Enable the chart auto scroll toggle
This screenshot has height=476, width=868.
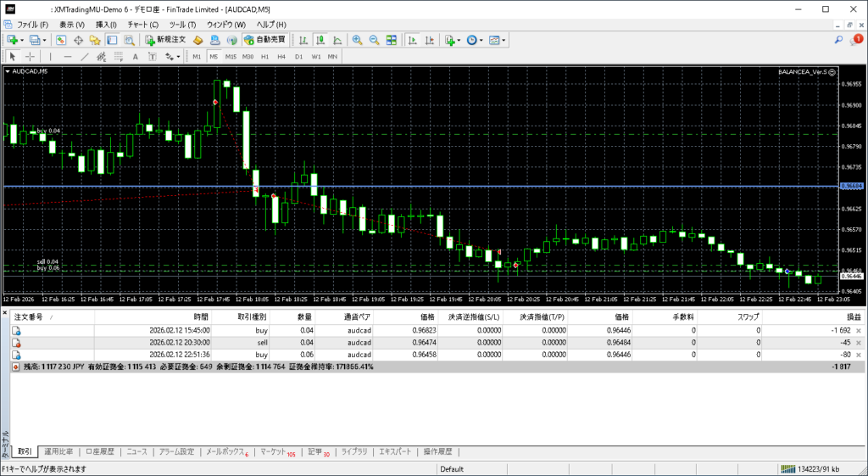pyautogui.click(x=411, y=40)
